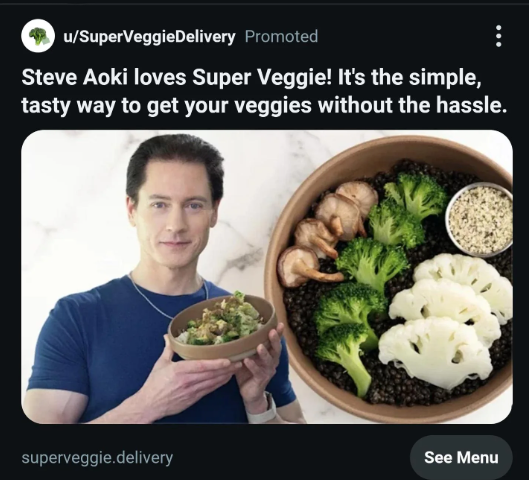Open the "Steve Aoki loves Super Veggie" title

(264, 91)
